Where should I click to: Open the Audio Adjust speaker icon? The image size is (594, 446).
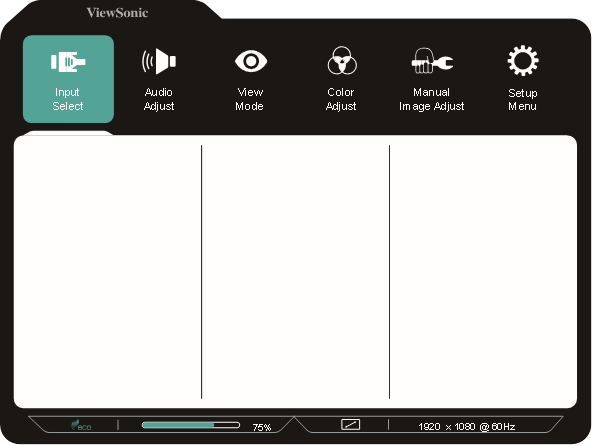coord(159,61)
